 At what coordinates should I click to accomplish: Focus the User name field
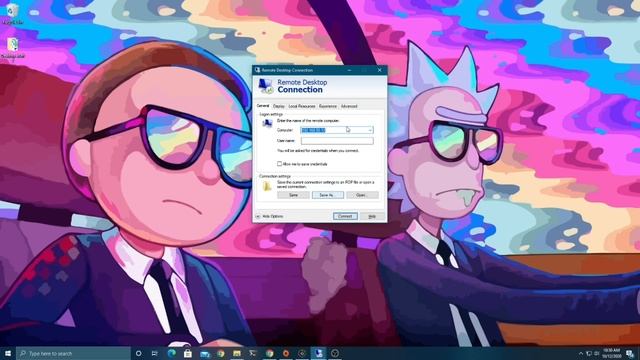coord(337,141)
